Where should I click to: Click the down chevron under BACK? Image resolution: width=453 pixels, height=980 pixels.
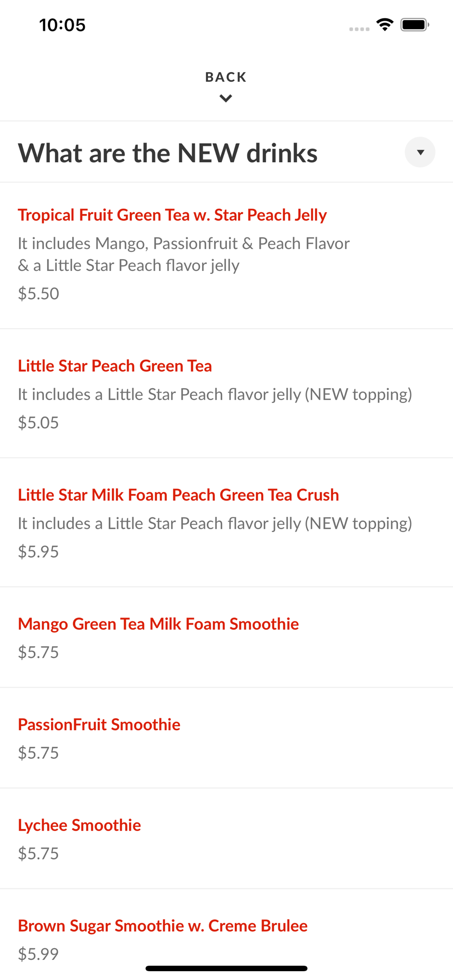point(226,98)
